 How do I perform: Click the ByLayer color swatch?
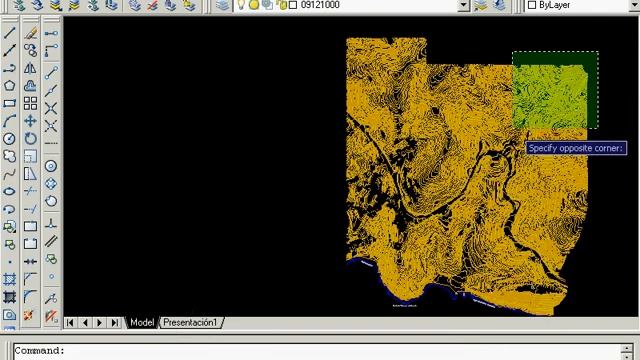(x=532, y=5)
